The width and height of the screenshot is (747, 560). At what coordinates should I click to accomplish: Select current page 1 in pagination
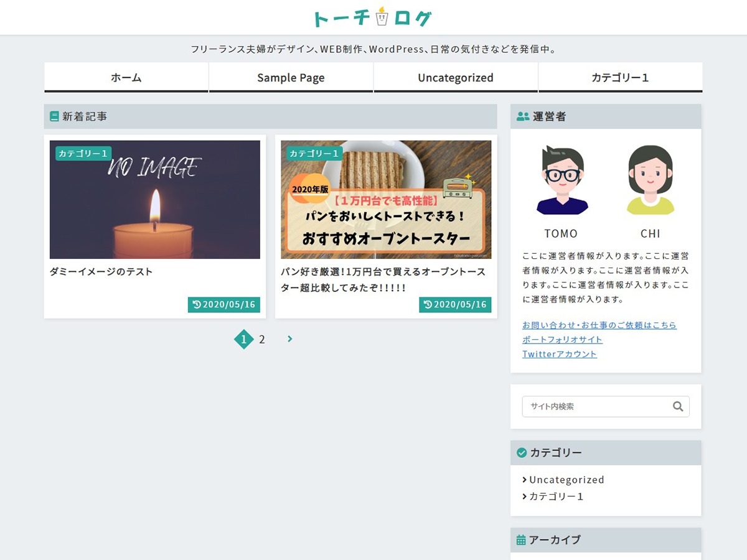[x=243, y=339]
